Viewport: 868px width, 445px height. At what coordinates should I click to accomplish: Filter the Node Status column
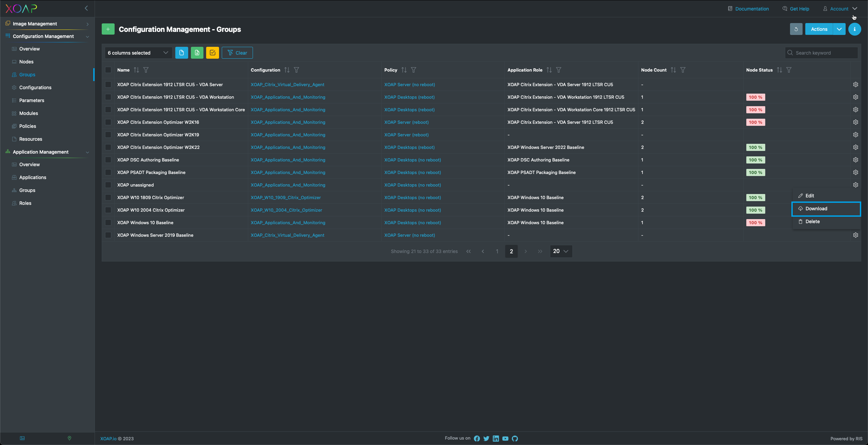789,70
